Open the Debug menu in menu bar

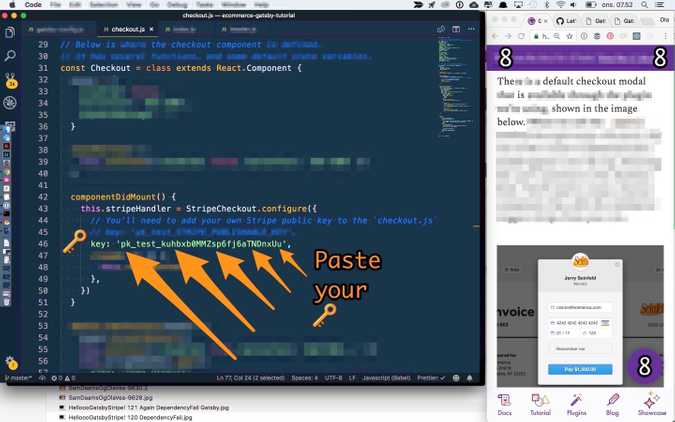click(x=176, y=5)
